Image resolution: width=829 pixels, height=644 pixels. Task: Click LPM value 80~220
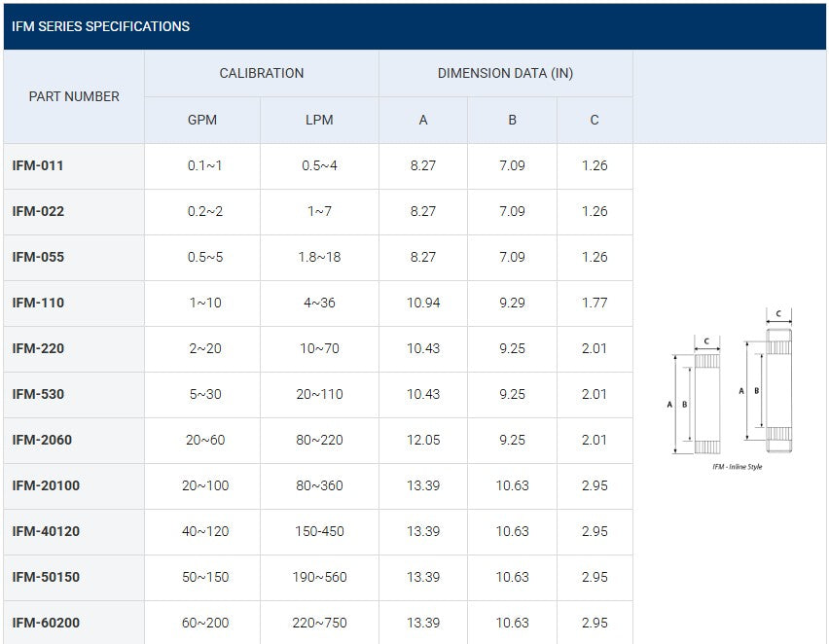coord(319,440)
